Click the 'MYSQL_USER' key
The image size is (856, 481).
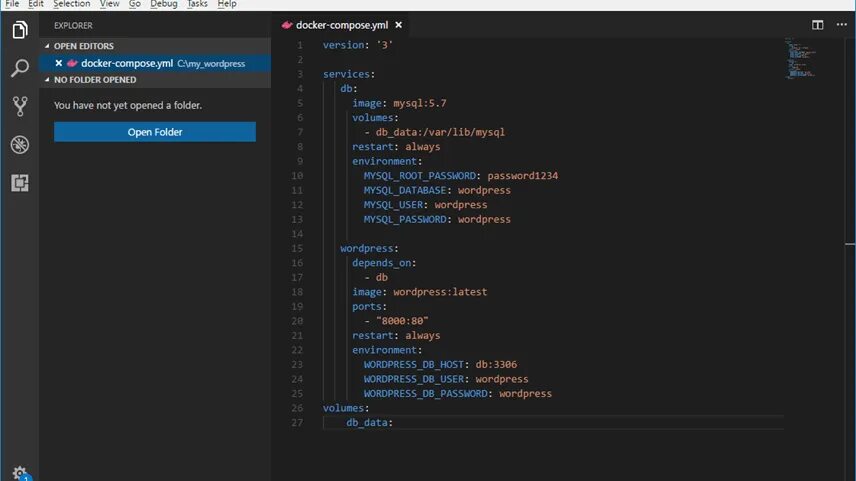[393, 205]
